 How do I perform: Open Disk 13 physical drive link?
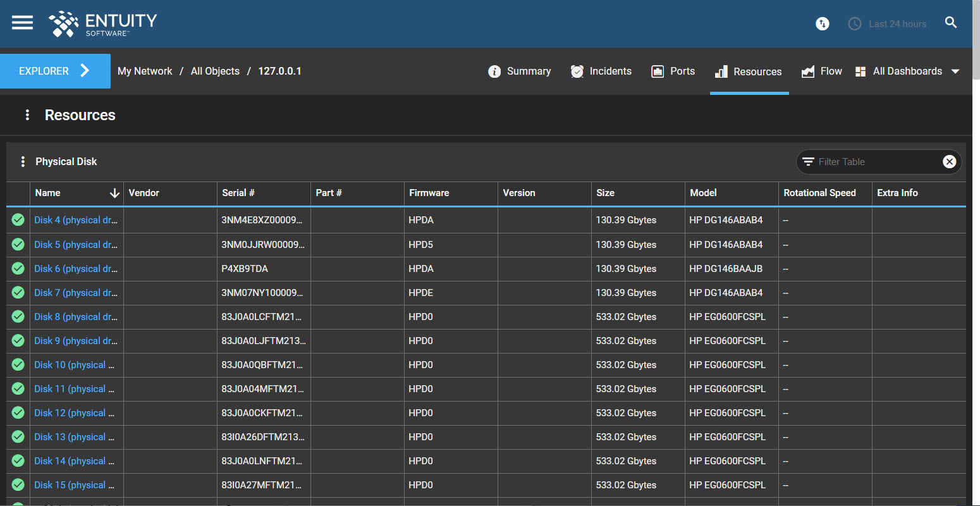tap(75, 437)
